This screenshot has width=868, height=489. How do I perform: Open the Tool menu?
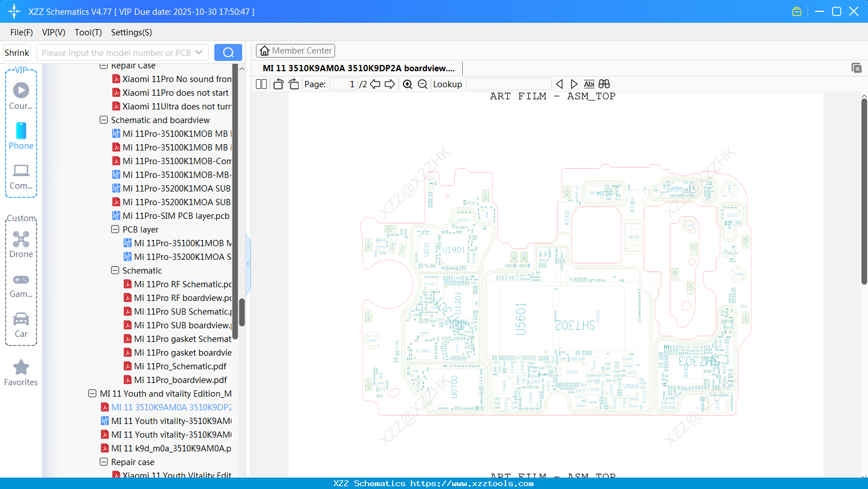tap(87, 32)
